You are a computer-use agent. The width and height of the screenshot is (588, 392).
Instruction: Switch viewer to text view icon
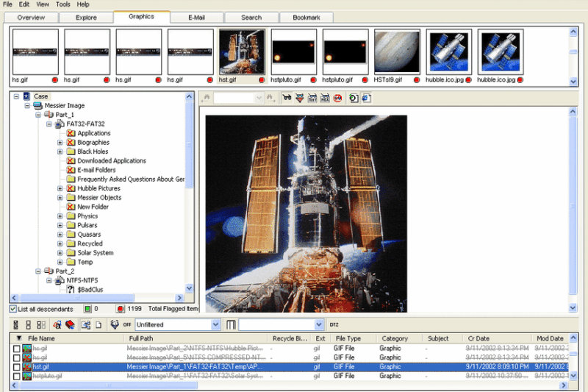coord(312,99)
